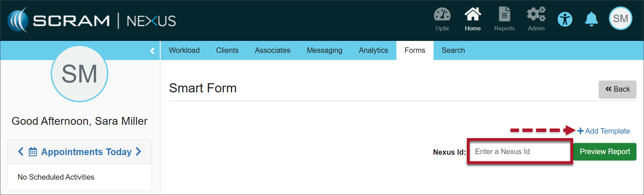
Task: Open the Clients tab
Action: (227, 50)
